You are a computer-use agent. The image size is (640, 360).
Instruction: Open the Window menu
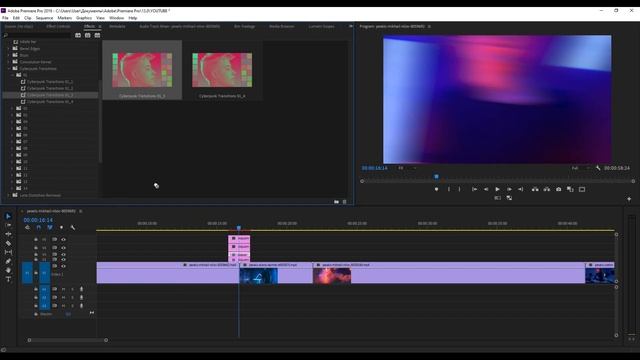(117, 18)
